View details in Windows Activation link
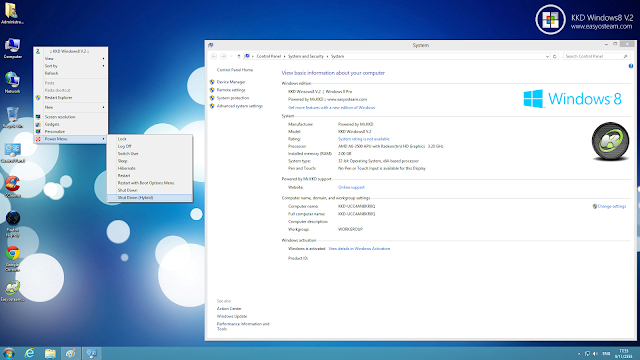 [x=359, y=249]
